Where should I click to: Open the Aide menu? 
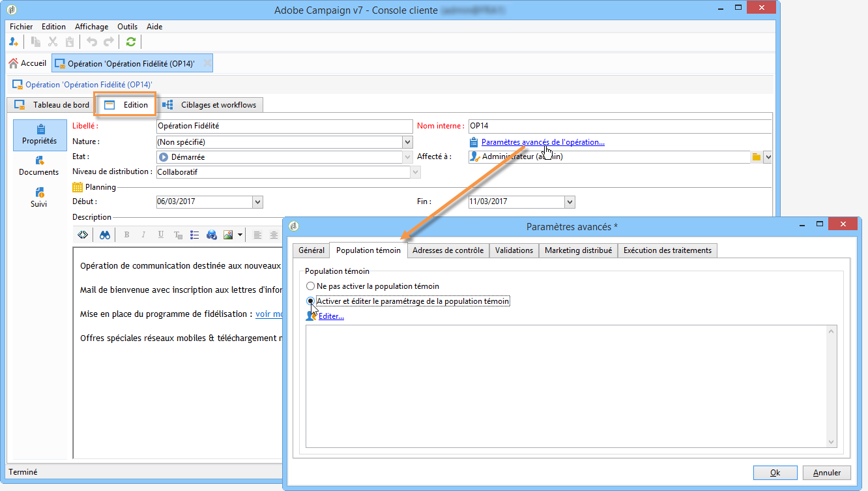click(x=154, y=27)
